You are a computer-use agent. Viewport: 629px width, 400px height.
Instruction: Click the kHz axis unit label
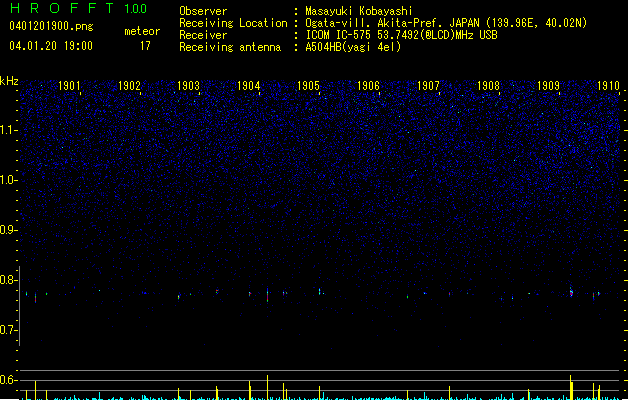tap(9, 81)
